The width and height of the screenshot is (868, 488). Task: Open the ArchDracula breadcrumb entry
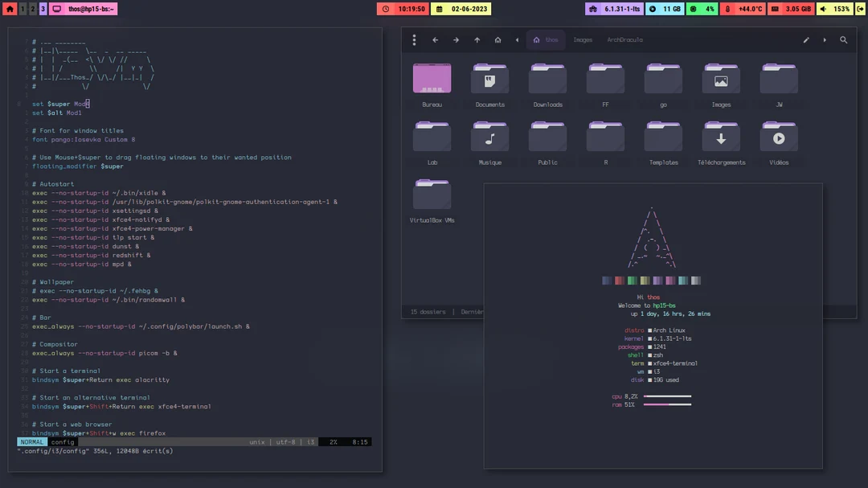point(626,39)
